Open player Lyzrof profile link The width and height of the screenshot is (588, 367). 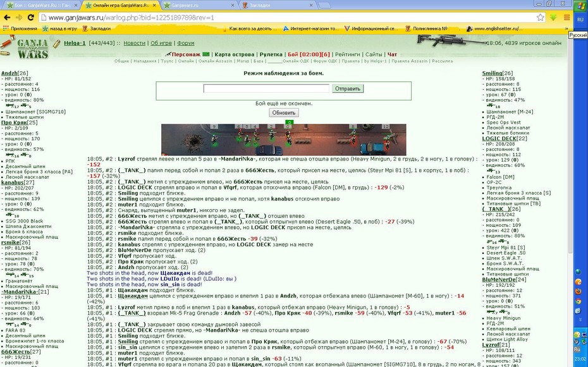[491, 345]
